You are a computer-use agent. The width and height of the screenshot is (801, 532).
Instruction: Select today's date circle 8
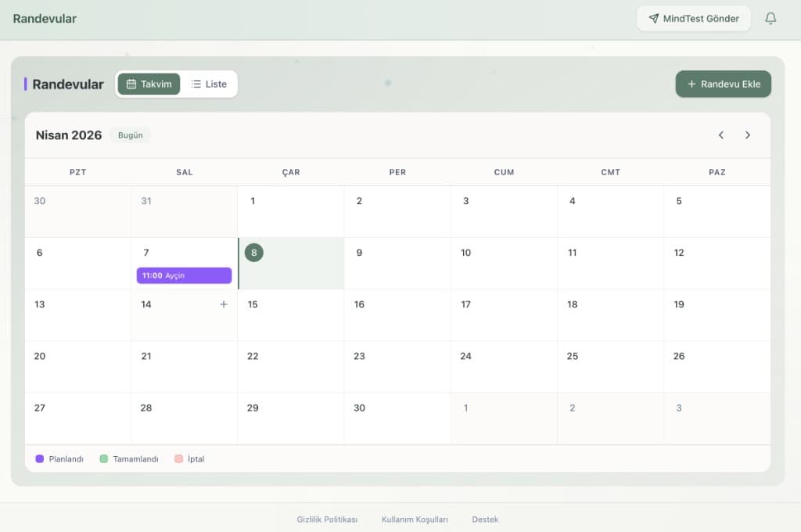pos(253,253)
